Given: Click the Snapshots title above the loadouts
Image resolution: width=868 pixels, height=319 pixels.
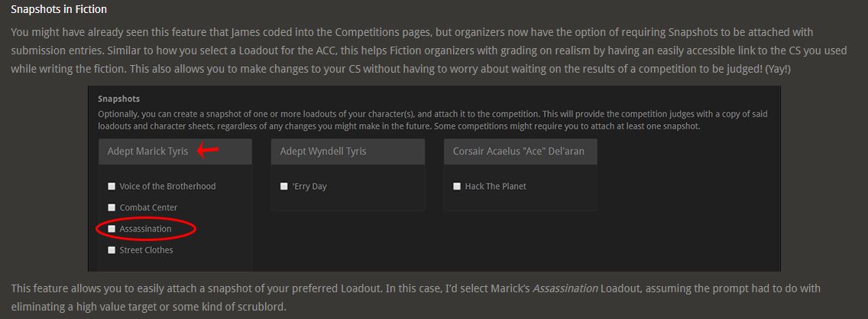Looking at the screenshot, I should pyautogui.click(x=119, y=99).
